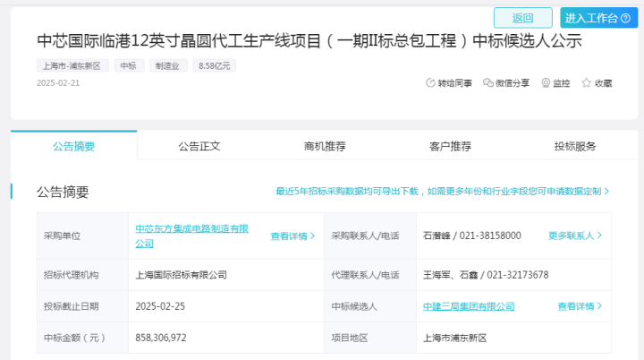Select agency text 上海国际招标有限公司
This screenshot has height=360, width=644.
(x=181, y=275)
